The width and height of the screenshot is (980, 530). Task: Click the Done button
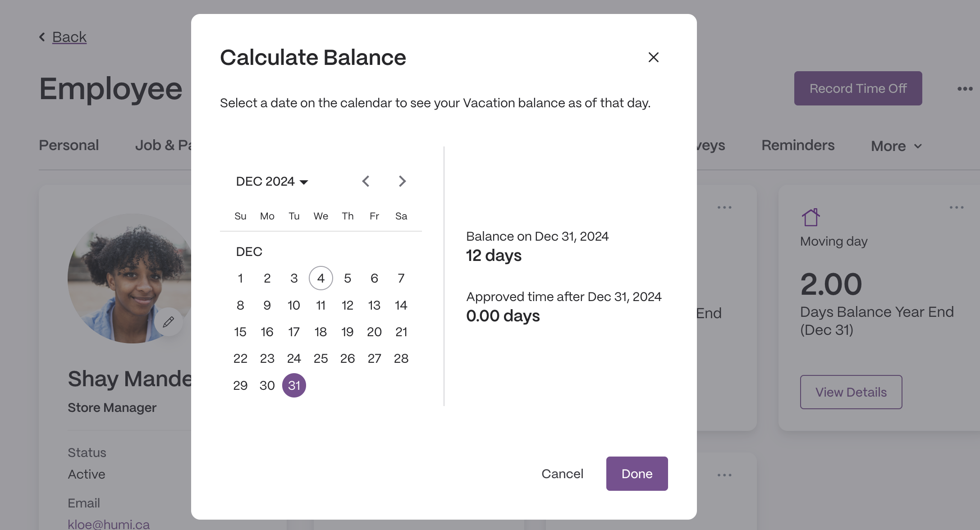click(637, 474)
